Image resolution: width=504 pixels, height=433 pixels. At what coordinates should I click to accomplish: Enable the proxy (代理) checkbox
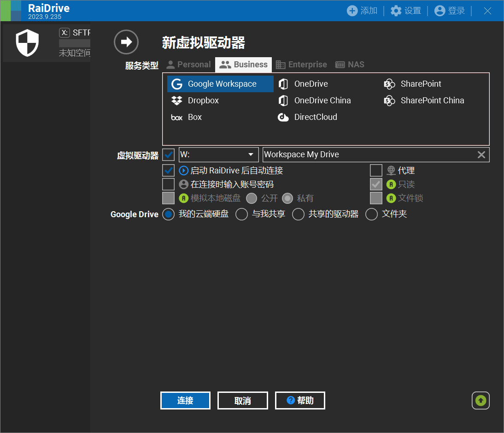pos(376,171)
